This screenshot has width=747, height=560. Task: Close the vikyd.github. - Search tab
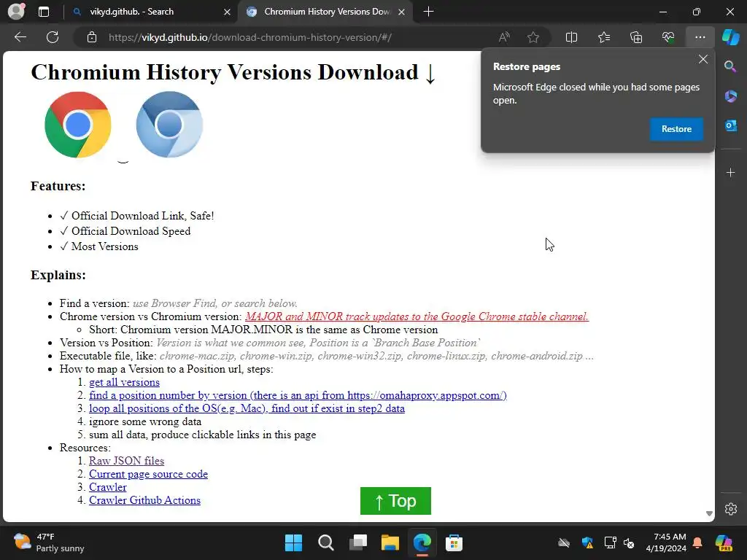click(x=228, y=12)
